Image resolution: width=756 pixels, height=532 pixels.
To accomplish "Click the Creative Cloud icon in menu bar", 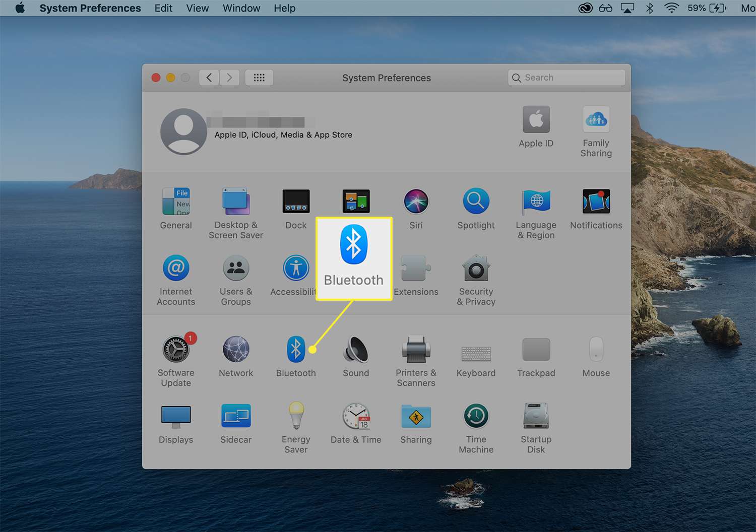I will (585, 8).
